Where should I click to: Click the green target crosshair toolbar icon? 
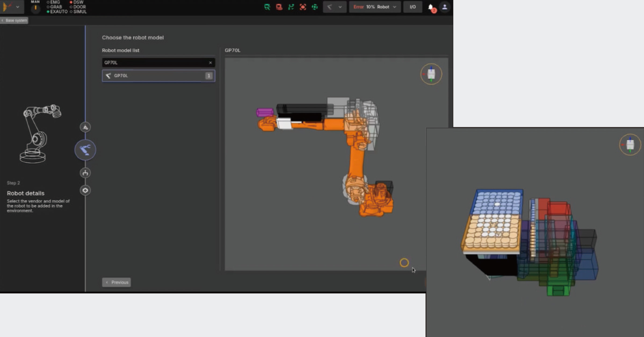pyautogui.click(x=315, y=7)
